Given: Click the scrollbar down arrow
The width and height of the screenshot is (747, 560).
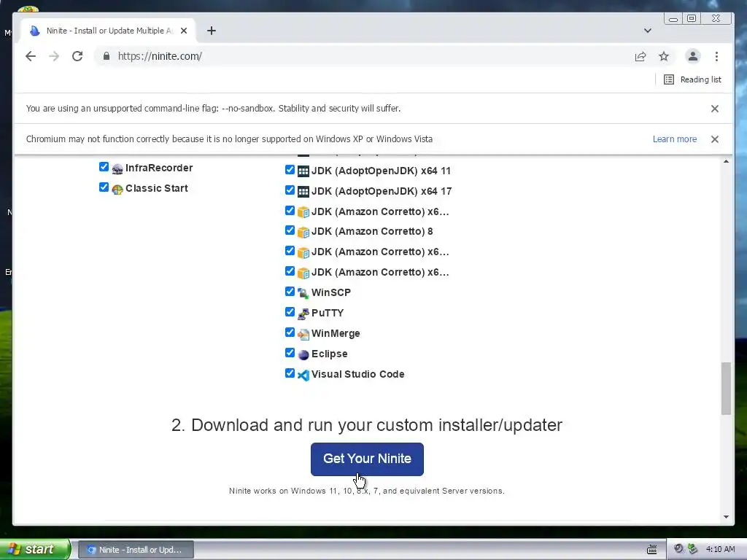Looking at the screenshot, I should (726, 517).
